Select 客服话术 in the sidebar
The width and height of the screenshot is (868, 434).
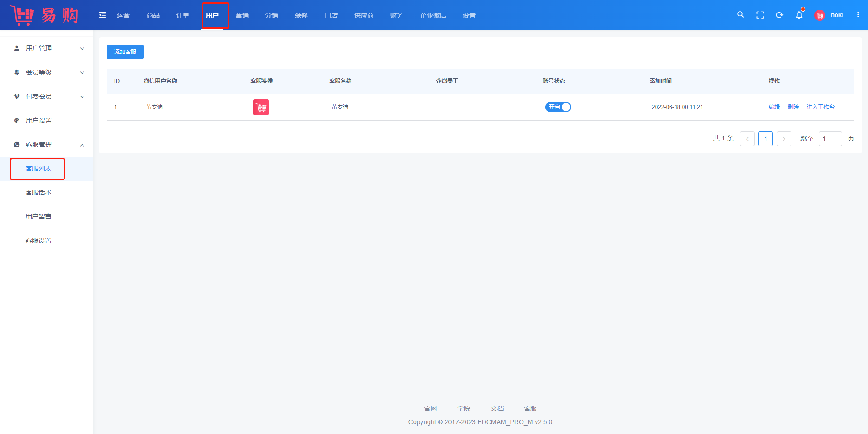(x=38, y=192)
